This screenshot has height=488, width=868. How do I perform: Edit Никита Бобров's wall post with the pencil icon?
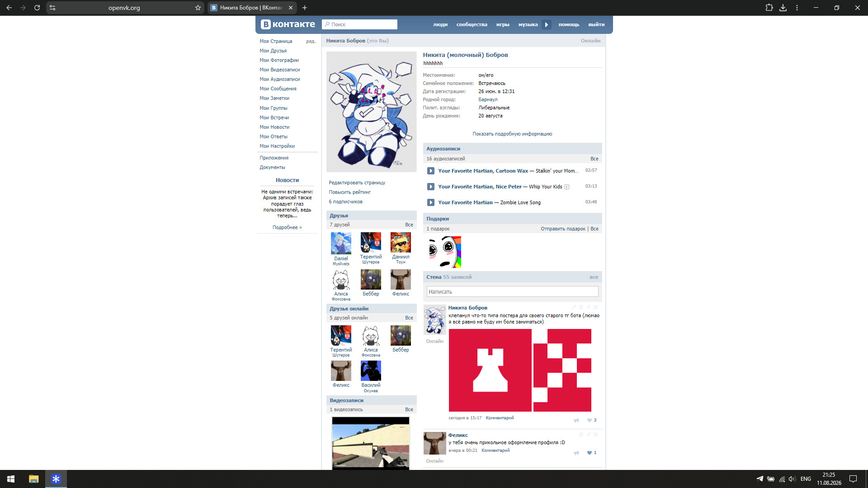point(574,307)
